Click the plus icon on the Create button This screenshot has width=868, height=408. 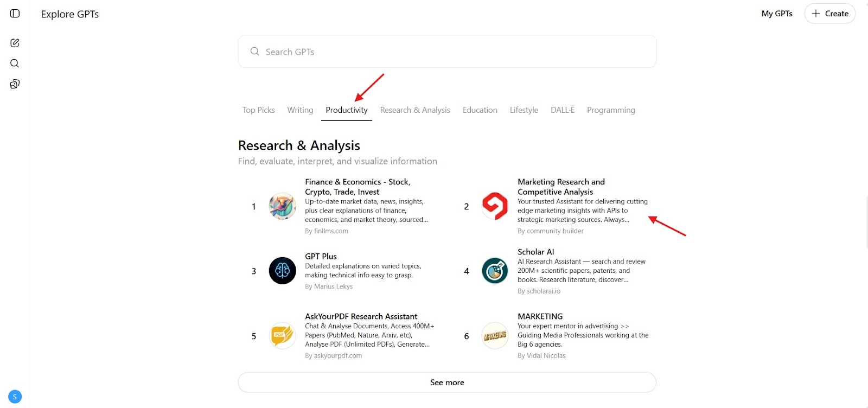pyautogui.click(x=816, y=14)
